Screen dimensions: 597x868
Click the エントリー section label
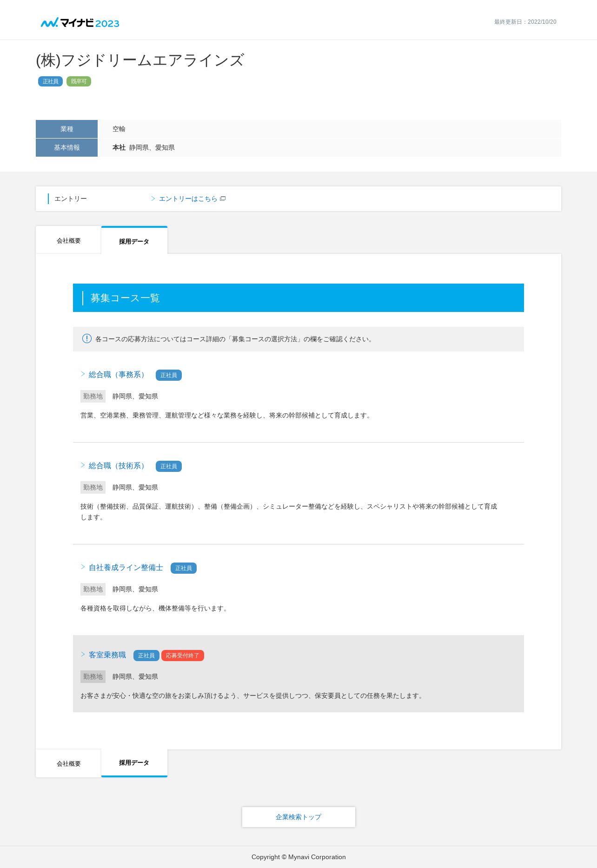pyautogui.click(x=71, y=199)
